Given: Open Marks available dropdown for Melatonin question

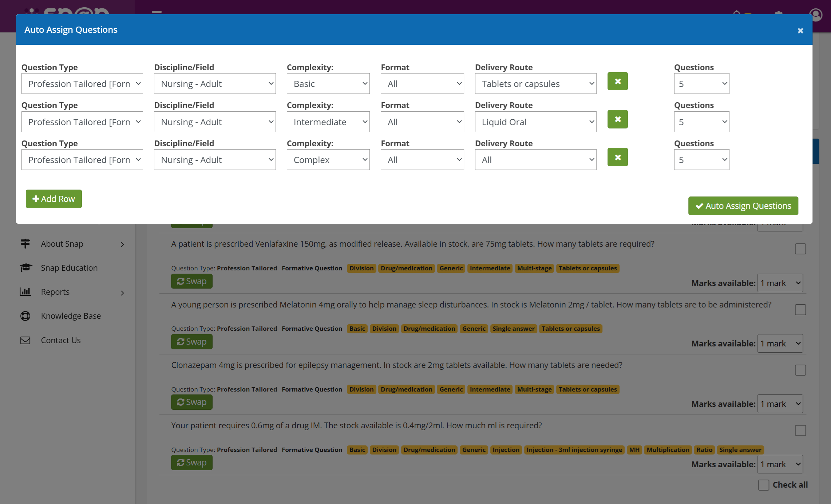Looking at the screenshot, I should click(780, 344).
